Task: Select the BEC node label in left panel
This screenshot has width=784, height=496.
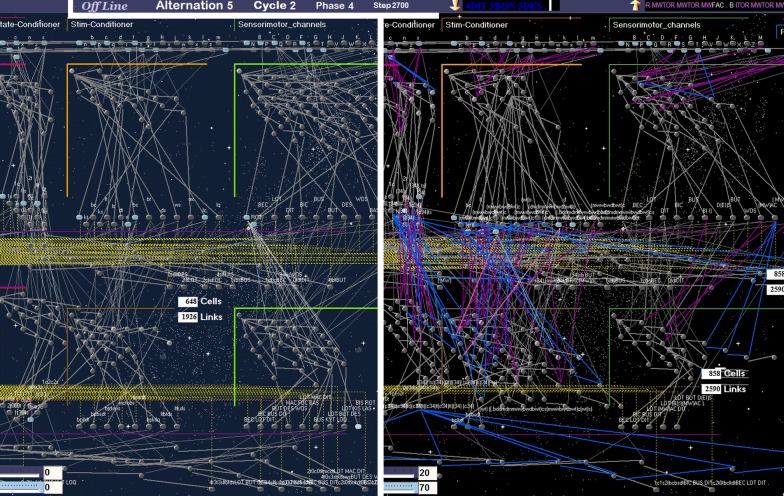Action: (262, 205)
